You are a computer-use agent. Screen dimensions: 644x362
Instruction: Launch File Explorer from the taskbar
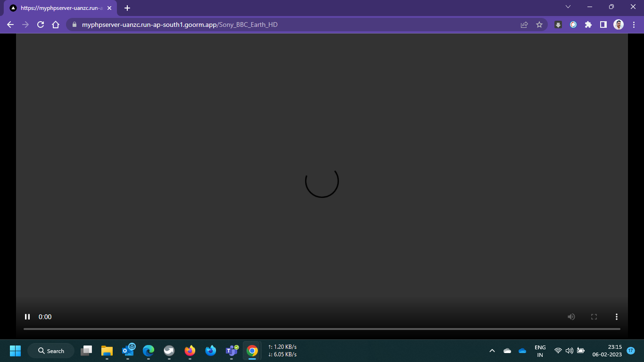coord(107,351)
